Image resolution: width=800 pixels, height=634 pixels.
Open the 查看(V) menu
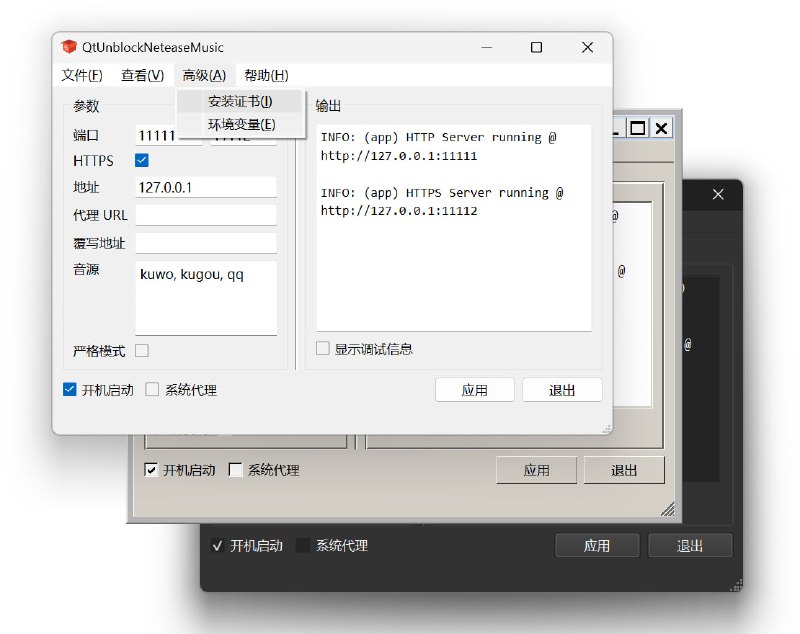[x=142, y=74]
